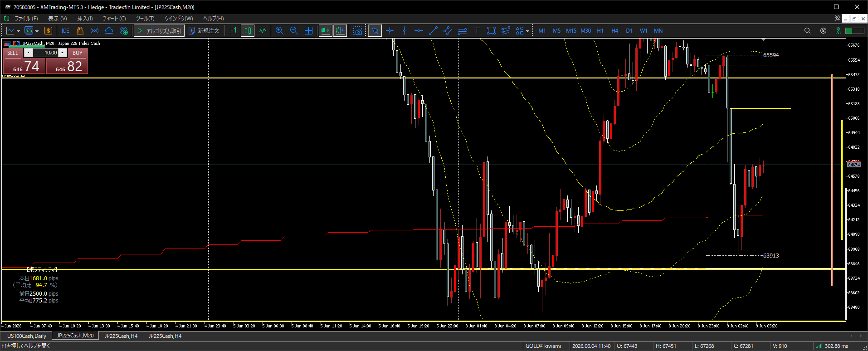Open the IDE MetaEditor button
The image size is (868, 351).
pos(65,31)
